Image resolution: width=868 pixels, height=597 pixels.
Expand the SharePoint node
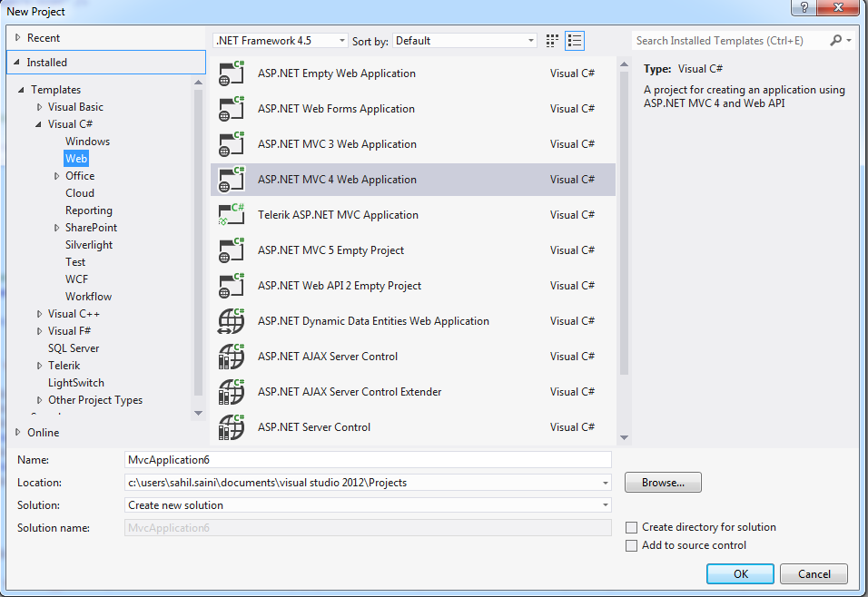[x=56, y=228]
